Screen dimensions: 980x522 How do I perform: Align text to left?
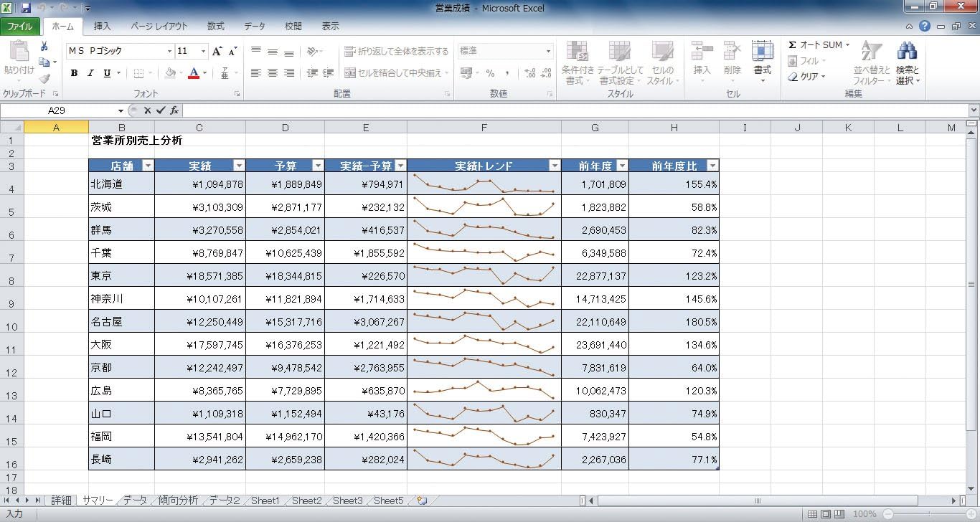pyautogui.click(x=256, y=72)
